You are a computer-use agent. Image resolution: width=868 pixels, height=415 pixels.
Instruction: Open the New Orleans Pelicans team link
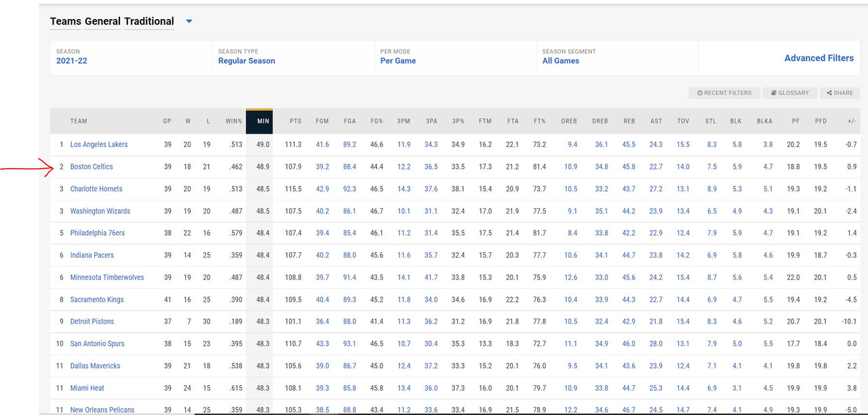tap(102, 410)
